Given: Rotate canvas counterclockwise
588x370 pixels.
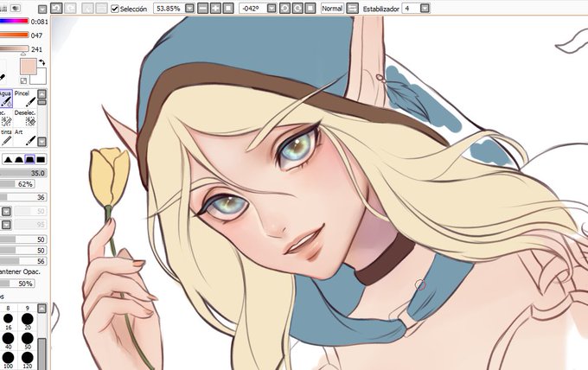Looking at the screenshot, I should tap(284, 9).
